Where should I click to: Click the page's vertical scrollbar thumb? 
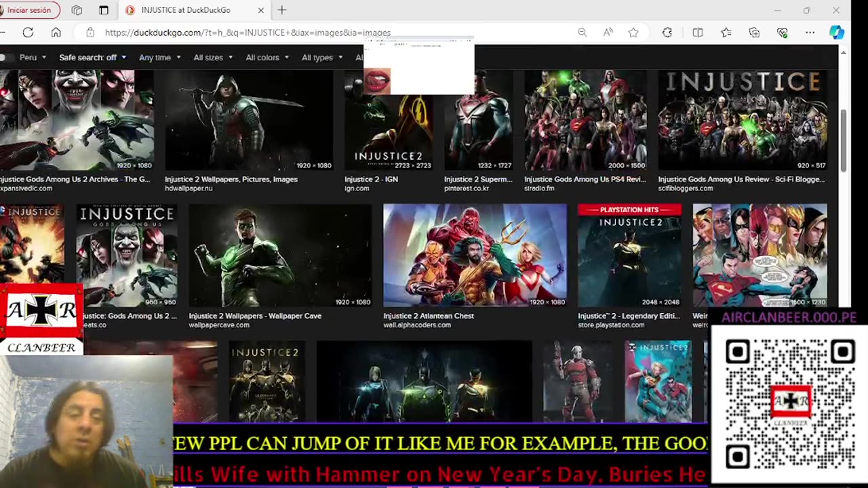[844, 140]
